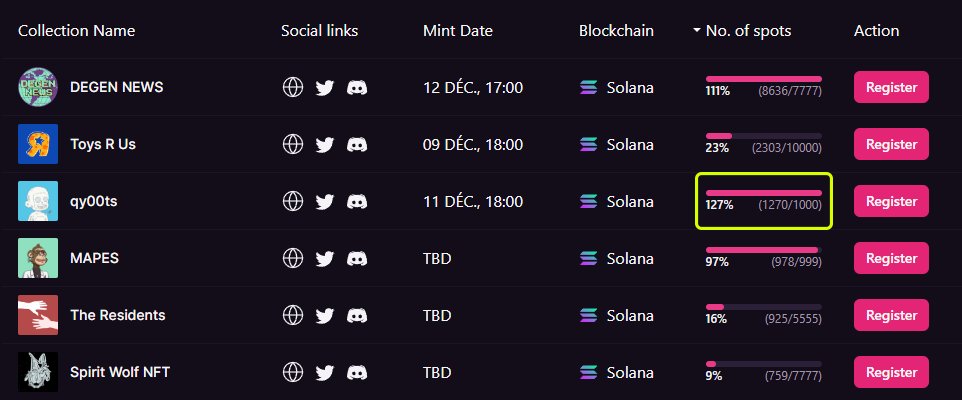Click the Spirit Wolf NFT thumbnail

[38, 372]
